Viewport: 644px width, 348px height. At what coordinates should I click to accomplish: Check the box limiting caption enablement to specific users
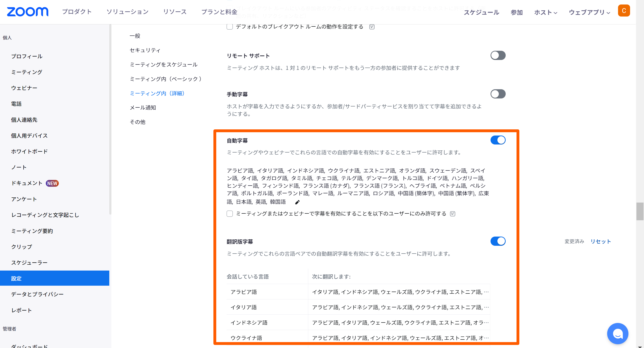tap(229, 213)
